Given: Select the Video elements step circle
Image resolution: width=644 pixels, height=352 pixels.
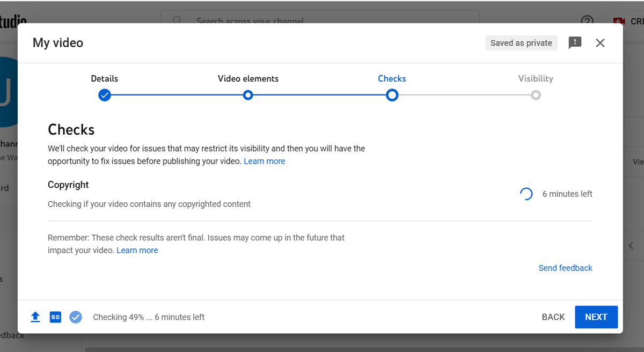Looking at the screenshot, I should pyautogui.click(x=248, y=95).
